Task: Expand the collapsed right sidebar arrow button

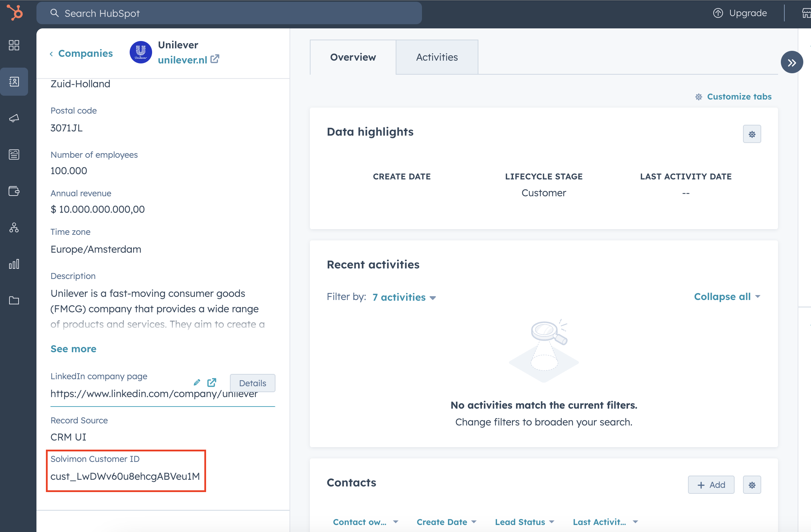Action: [791, 62]
